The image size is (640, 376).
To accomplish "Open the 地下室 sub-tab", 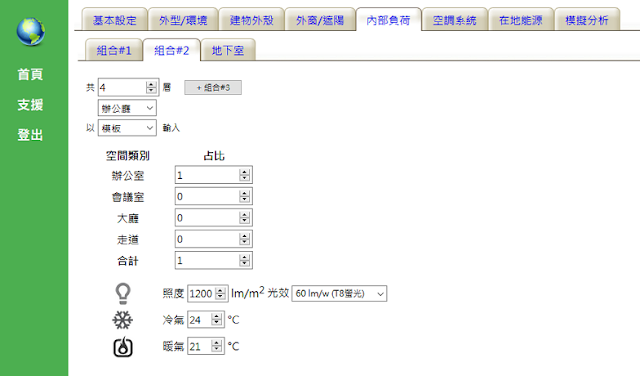I will point(228,50).
